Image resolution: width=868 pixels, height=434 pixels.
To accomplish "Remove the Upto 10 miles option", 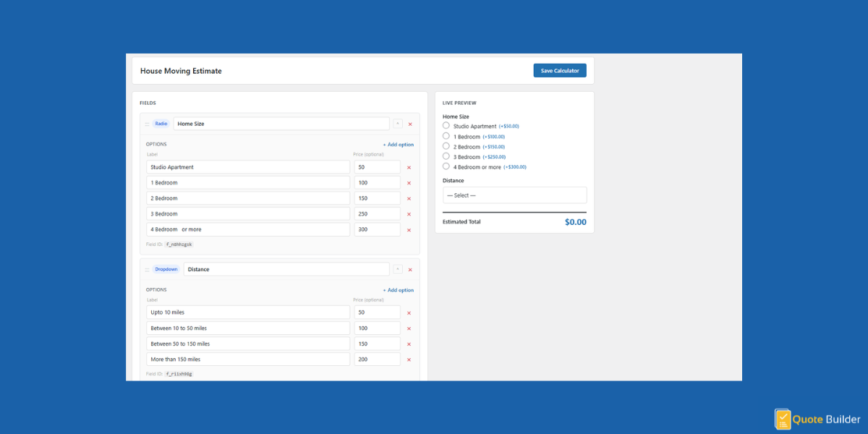I will [x=409, y=312].
